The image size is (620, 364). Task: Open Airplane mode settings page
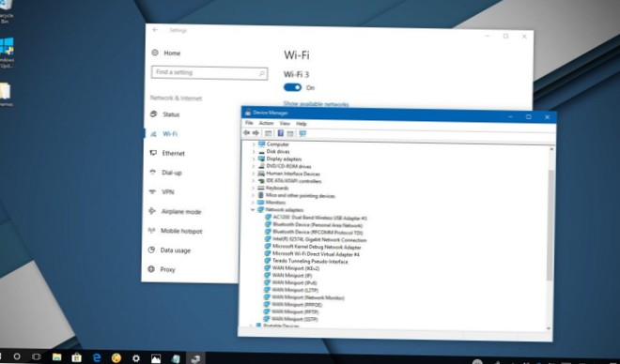pos(175,212)
